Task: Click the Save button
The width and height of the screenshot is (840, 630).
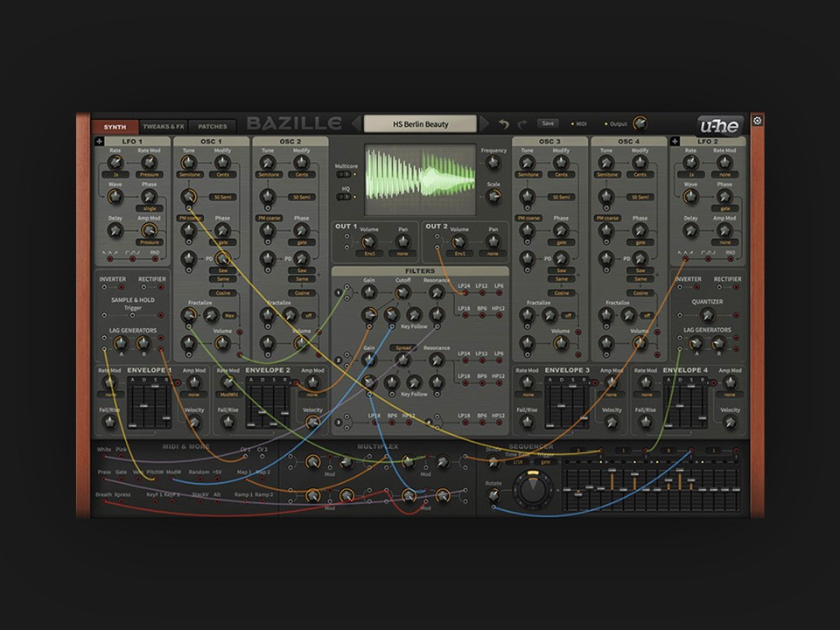Action: pos(548,123)
